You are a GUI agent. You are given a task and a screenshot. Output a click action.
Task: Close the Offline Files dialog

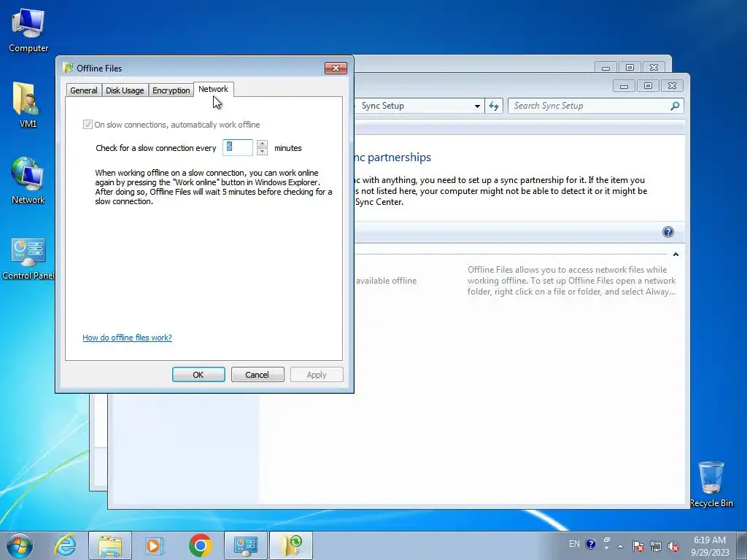336,68
